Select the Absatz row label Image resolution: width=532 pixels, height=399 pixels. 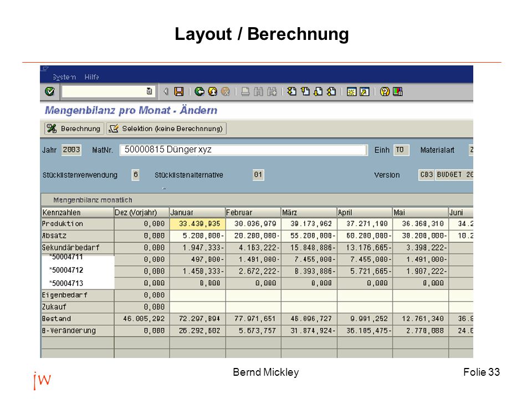[78, 236]
